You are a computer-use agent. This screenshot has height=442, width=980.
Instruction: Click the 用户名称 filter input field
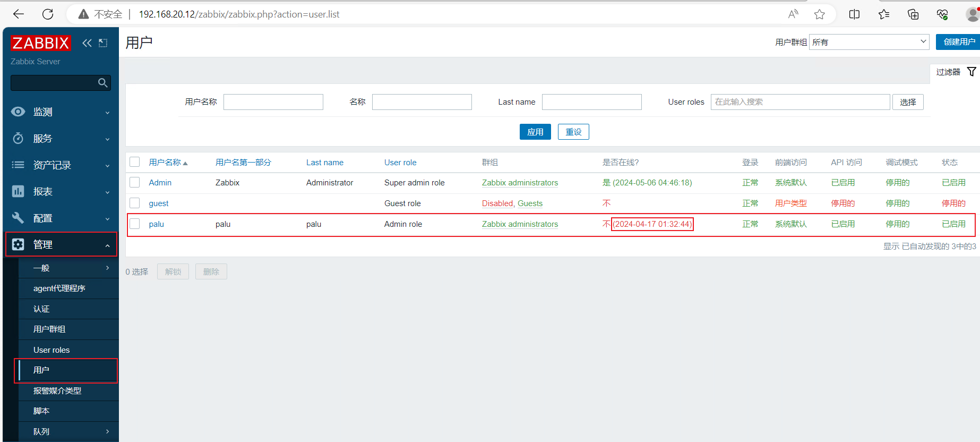pyautogui.click(x=273, y=102)
